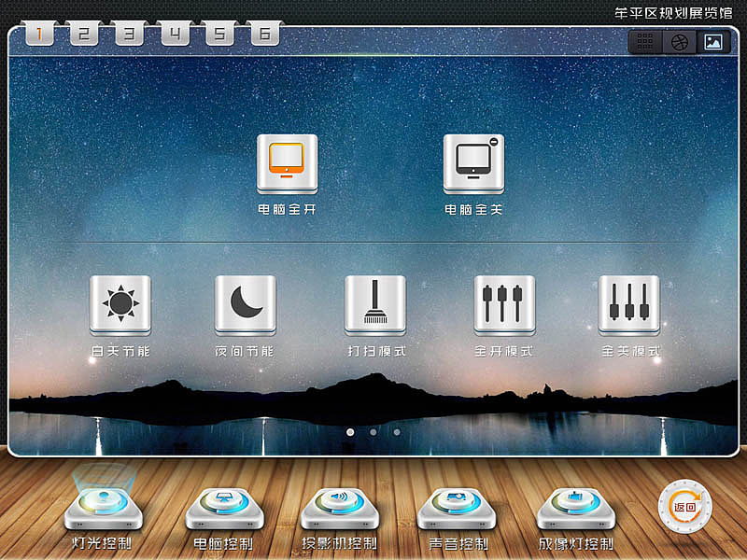Switch to grid view icon
This screenshot has height=560, width=747.
tap(644, 42)
